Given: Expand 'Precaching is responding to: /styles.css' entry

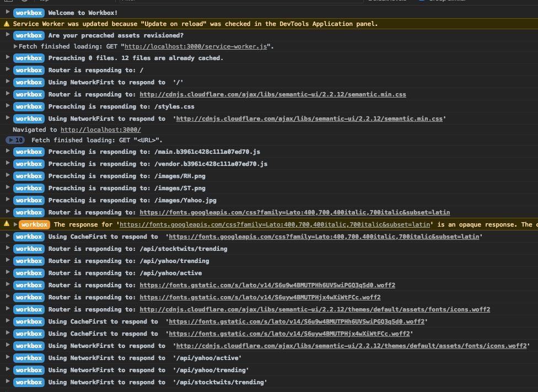Looking at the screenshot, I should click(x=7, y=106).
